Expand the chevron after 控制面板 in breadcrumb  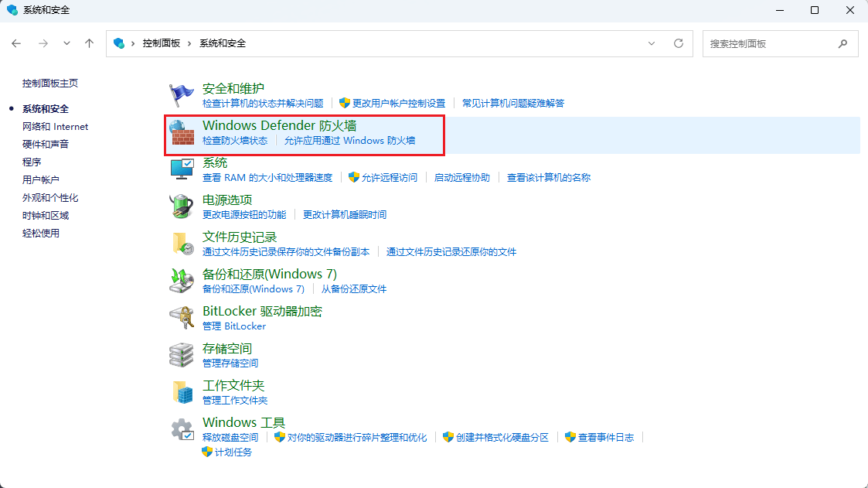[x=189, y=43]
